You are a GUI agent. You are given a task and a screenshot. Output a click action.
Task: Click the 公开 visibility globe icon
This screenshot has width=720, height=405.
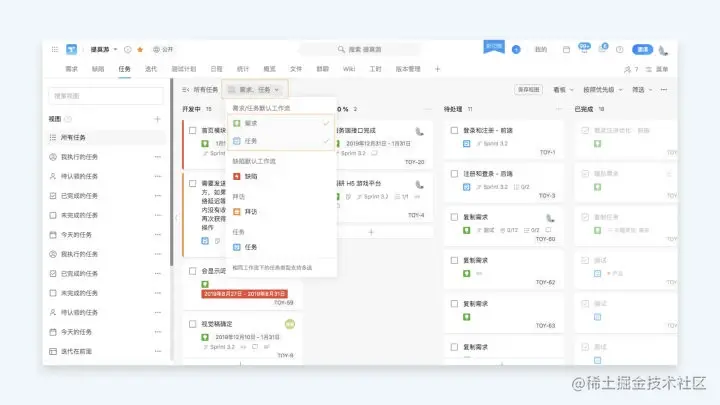(156, 50)
